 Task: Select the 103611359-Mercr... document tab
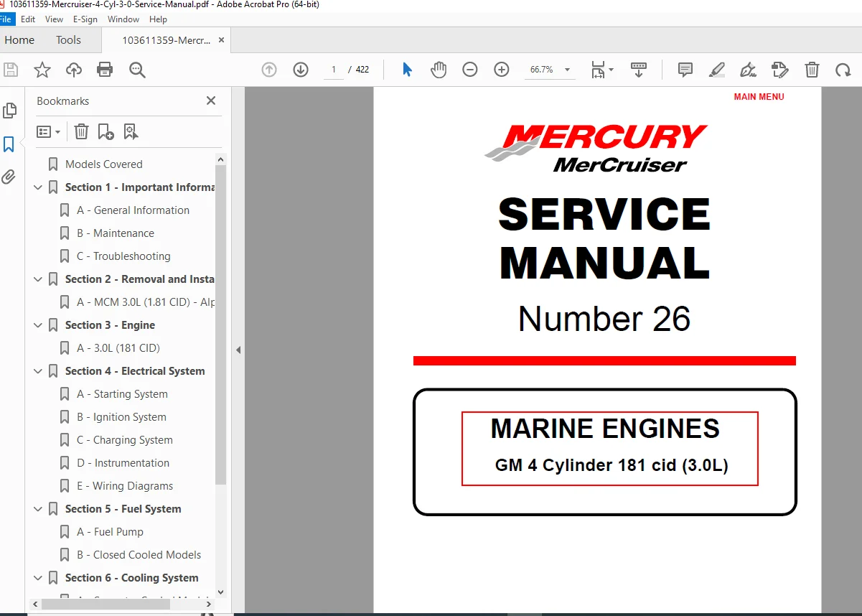coord(167,40)
